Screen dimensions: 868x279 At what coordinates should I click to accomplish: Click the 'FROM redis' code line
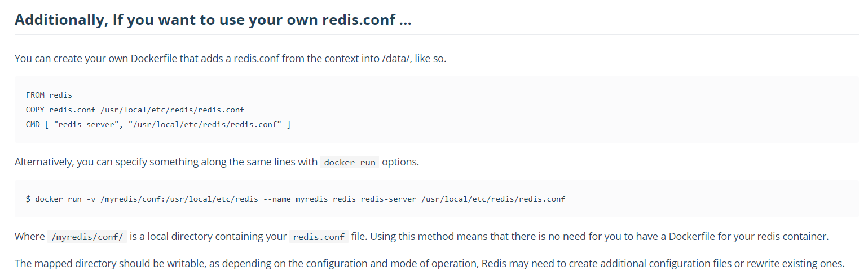tap(49, 95)
